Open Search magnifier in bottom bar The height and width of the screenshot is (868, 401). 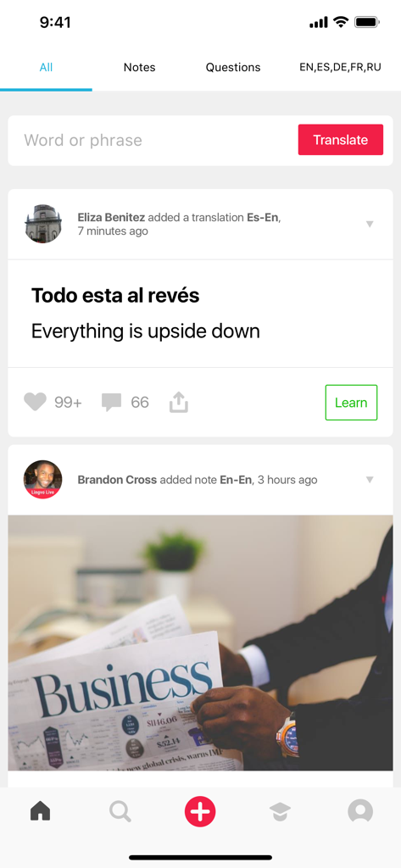[x=120, y=812]
